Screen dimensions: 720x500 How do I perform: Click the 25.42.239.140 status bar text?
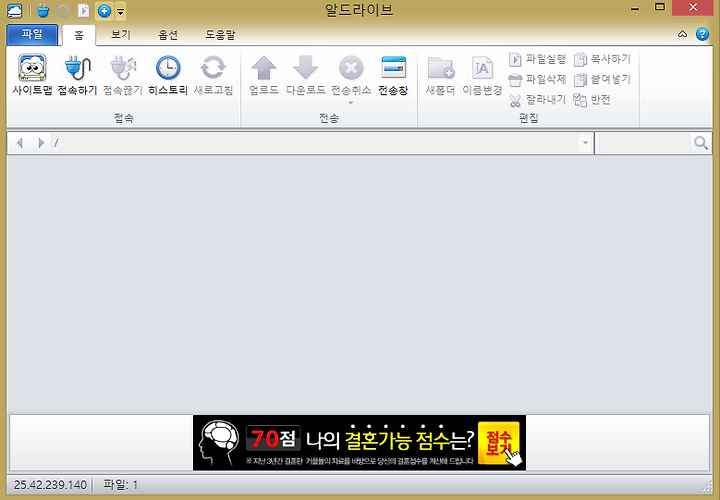(x=50, y=485)
